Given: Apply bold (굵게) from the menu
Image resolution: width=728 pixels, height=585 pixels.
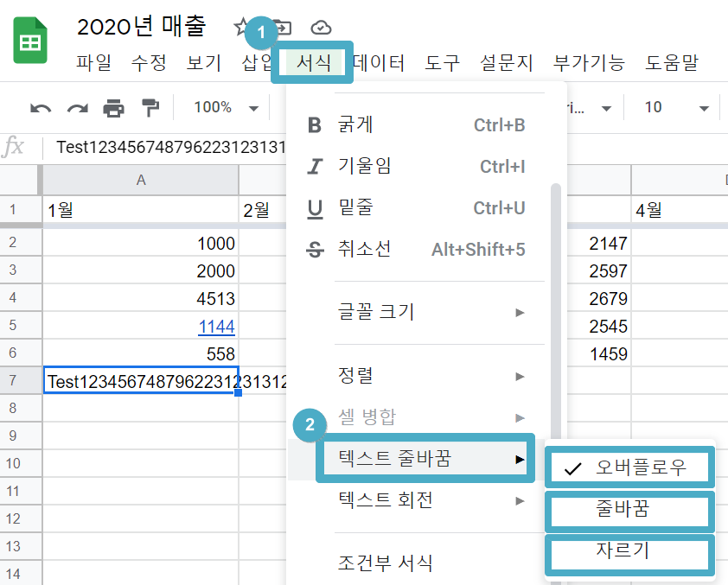Looking at the screenshot, I should 417,124.
